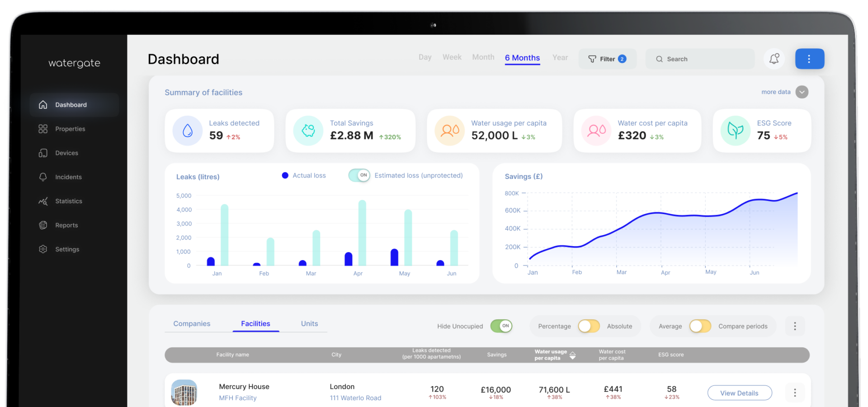868x407 pixels.
Task: Click the blue three-dot menu button
Action: [809, 59]
